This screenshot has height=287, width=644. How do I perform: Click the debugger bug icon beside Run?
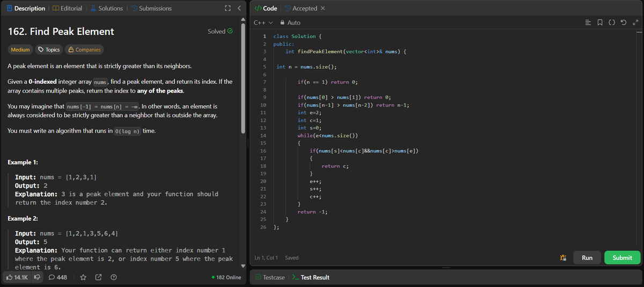pos(562,258)
